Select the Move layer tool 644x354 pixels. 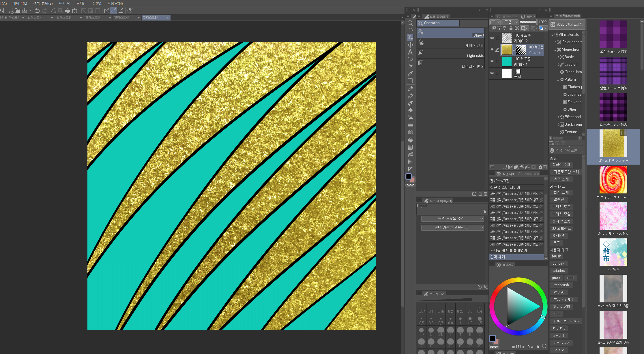(x=410, y=45)
